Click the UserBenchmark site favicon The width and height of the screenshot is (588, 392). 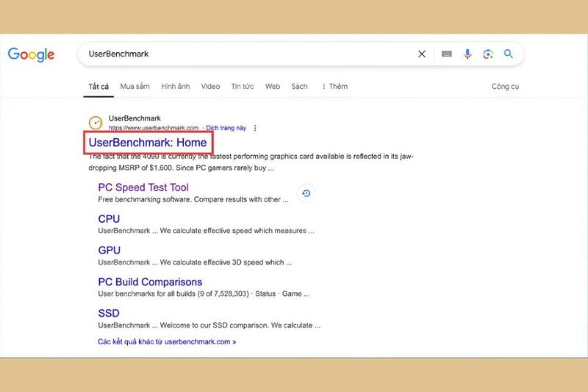(x=96, y=123)
